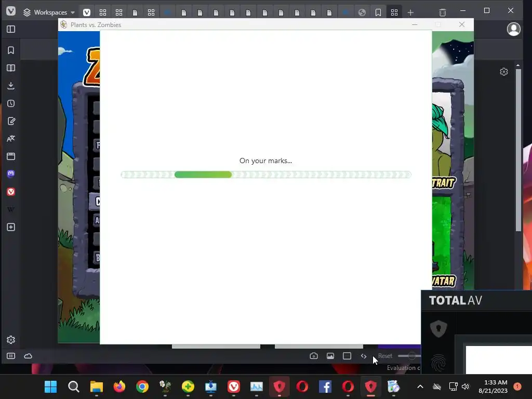Click the TotalAV shield icon in popup
This screenshot has height=399, width=532.
[438, 328]
